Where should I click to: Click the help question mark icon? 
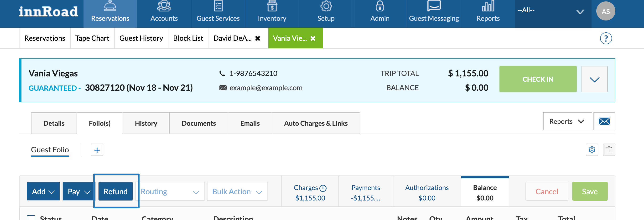pos(606,38)
